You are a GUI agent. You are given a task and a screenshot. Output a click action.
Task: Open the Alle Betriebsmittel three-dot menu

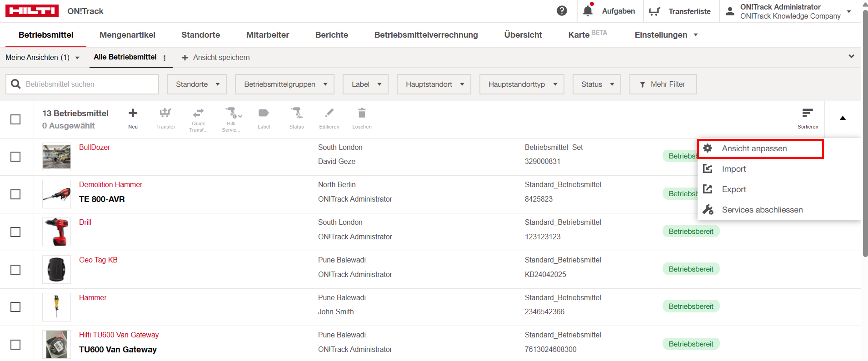pos(165,58)
